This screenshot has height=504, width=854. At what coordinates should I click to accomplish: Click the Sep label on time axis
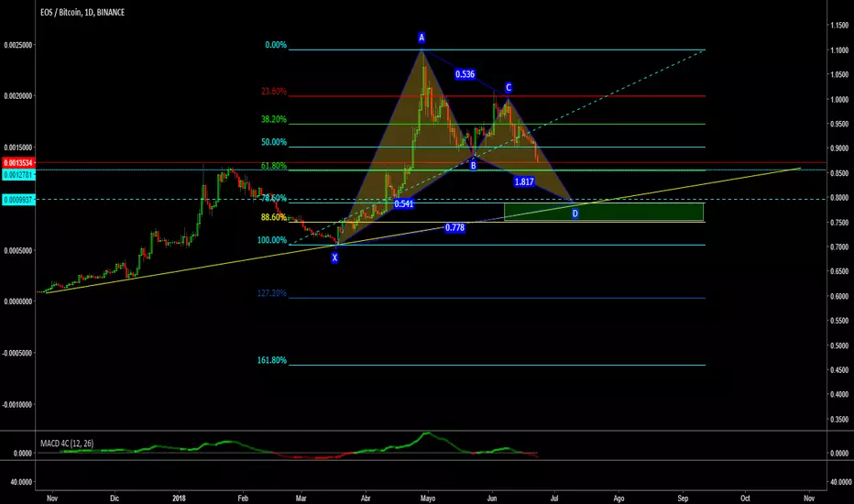[683, 498]
